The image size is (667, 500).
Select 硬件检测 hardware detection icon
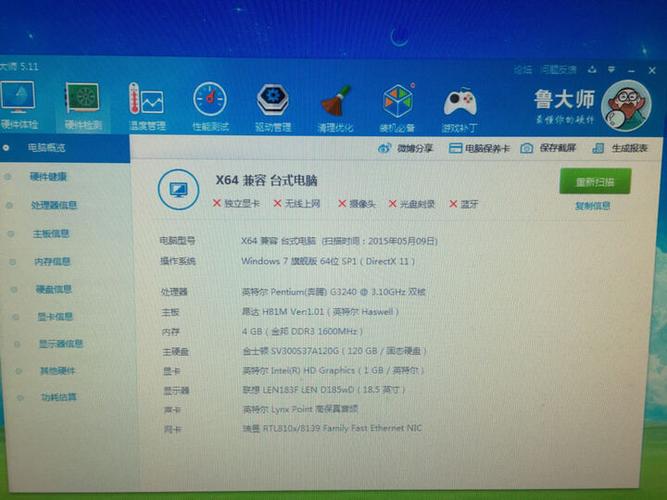[83, 98]
